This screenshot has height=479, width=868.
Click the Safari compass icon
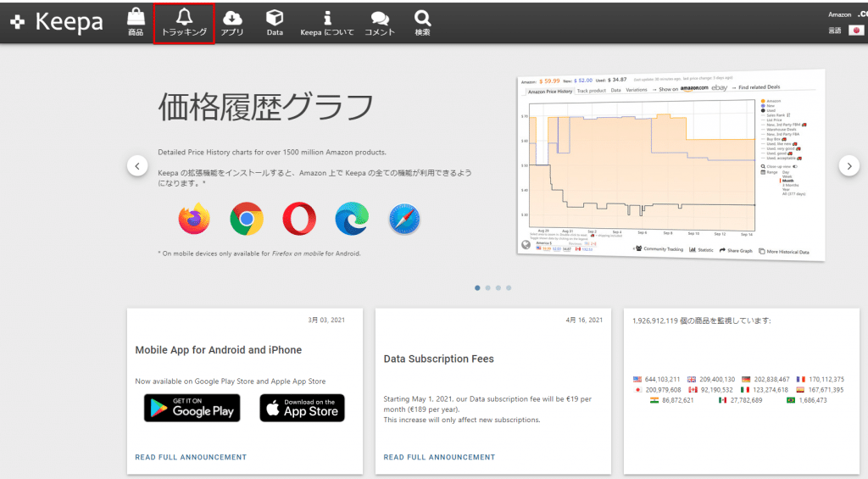pos(405,219)
